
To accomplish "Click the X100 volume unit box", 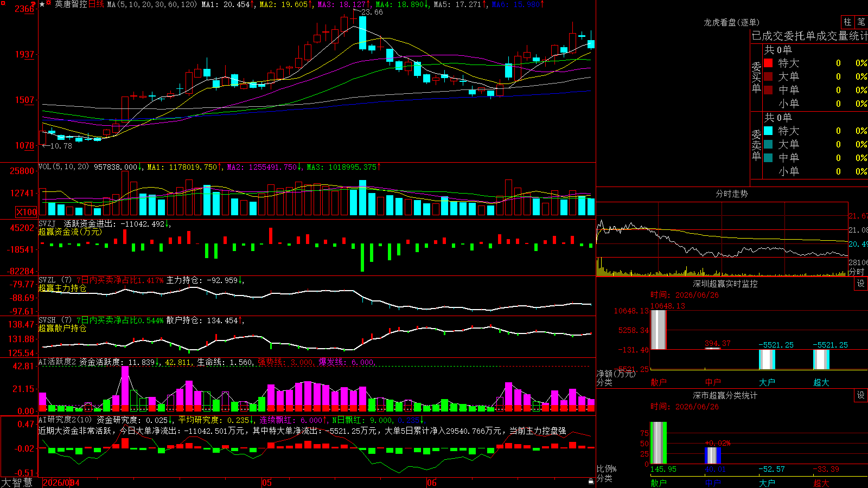I will 27,212.
